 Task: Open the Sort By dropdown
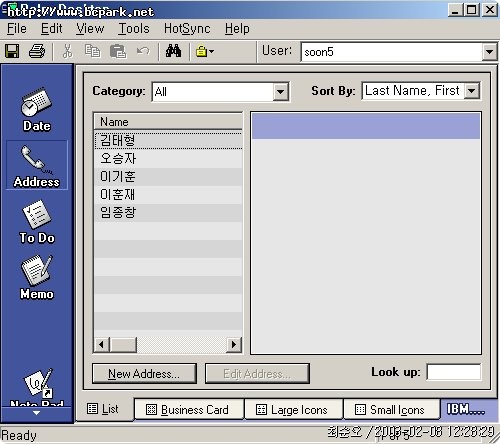(472, 90)
